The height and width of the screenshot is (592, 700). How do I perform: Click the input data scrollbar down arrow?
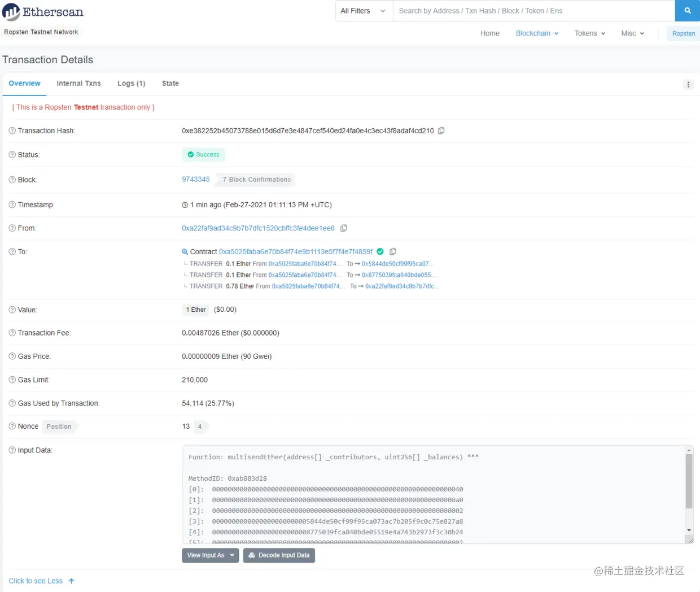(x=689, y=530)
